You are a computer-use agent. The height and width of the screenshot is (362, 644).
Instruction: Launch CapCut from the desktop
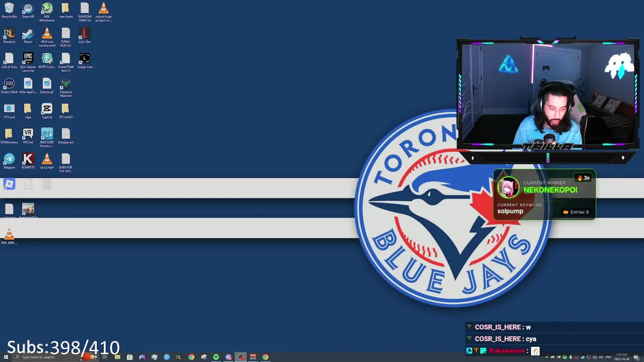pos(47,111)
